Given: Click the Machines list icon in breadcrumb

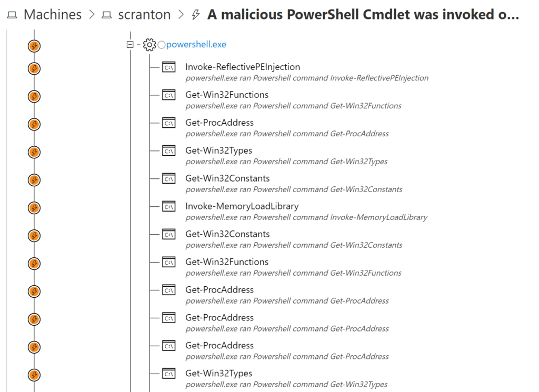Looking at the screenshot, I should point(11,14).
